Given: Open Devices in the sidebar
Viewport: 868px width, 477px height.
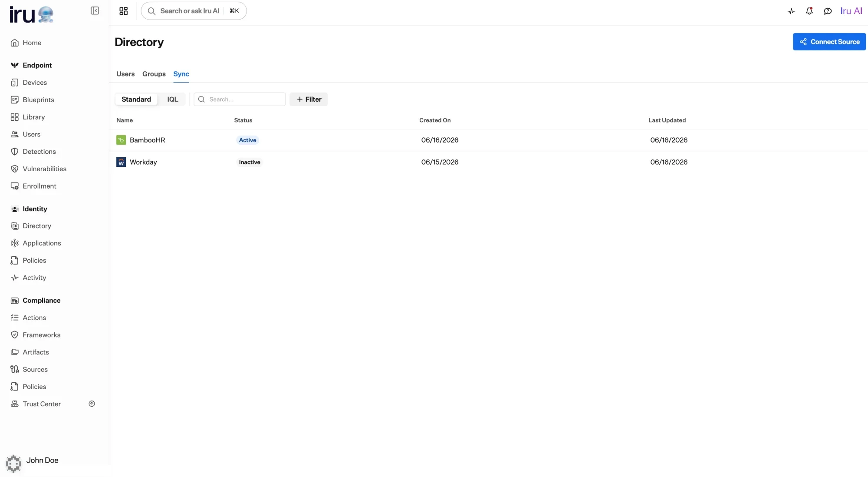Looking at the screenshot, I should click(35, 83).
